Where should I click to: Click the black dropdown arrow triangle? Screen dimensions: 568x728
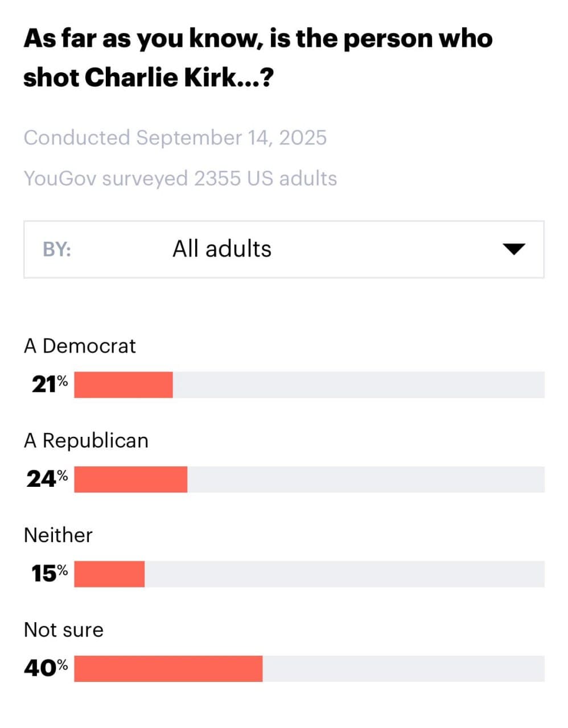[x=514, y=249]
